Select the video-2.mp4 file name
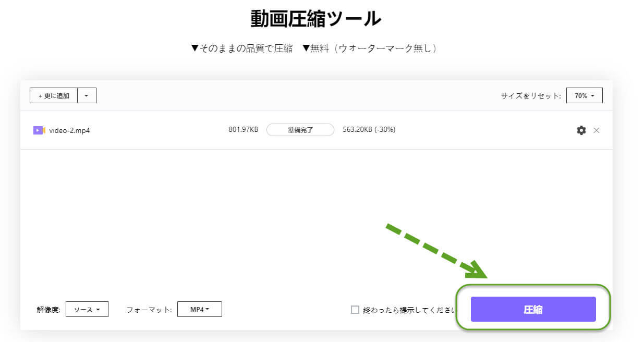This screenshot has height=342, width=644. click(x=69, y=130)
